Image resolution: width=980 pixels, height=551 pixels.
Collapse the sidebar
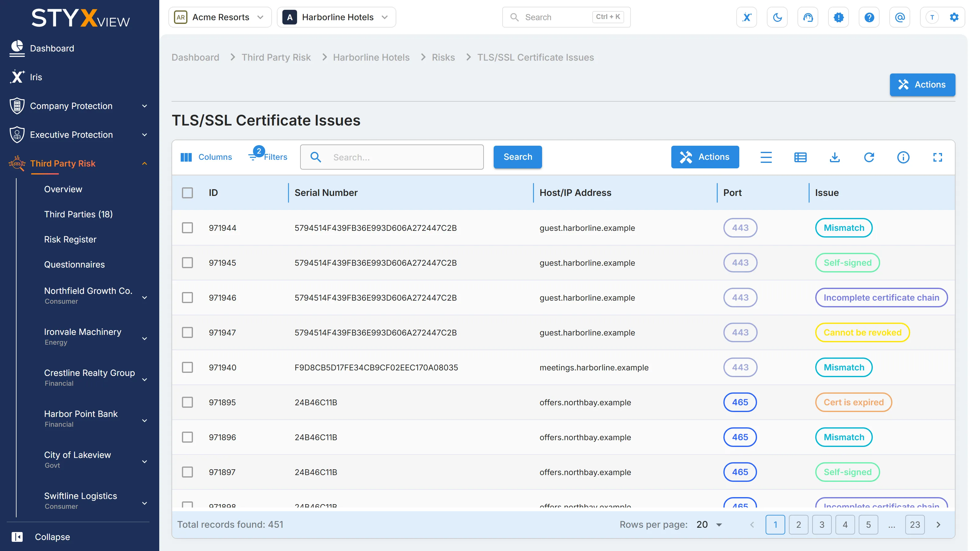pos(41,537)
